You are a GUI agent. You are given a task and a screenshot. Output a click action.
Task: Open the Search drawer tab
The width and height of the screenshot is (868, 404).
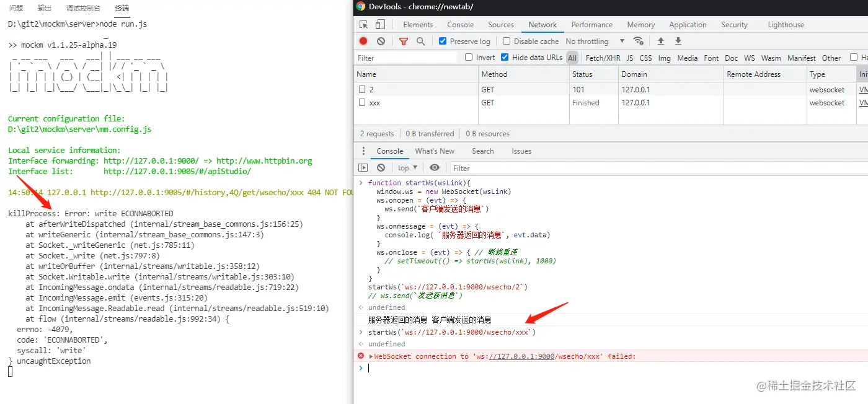pyautogui.click(x=483, y=151)
